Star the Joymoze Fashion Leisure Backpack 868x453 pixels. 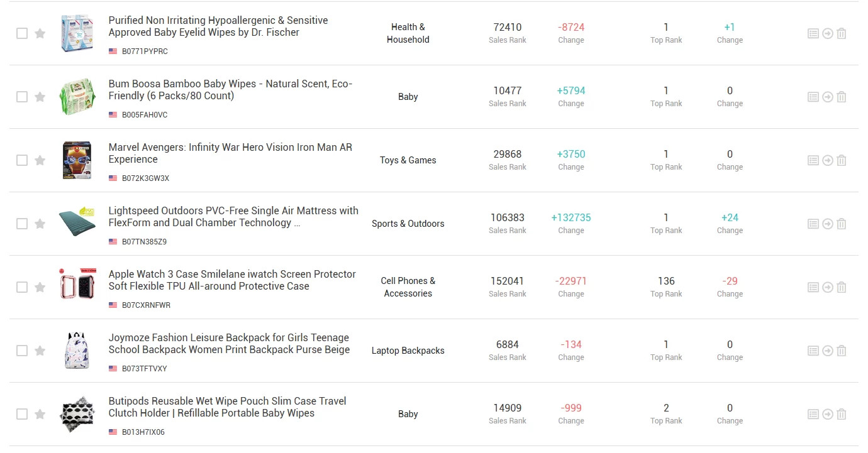[x=40, y=351]
